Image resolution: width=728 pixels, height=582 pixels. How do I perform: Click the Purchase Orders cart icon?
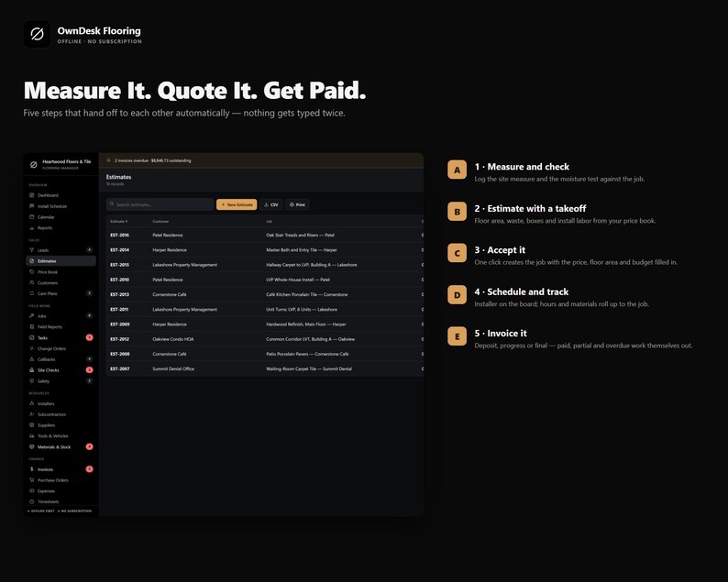(31, 480)
